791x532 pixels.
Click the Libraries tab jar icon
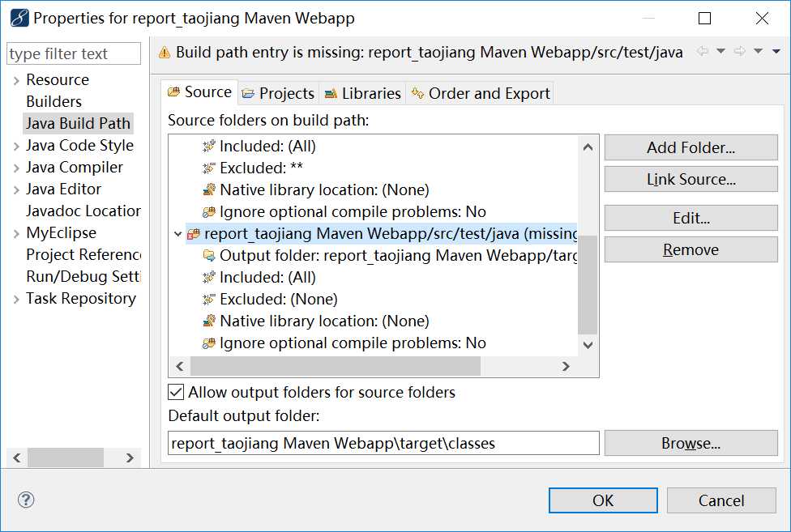[331, 94]
